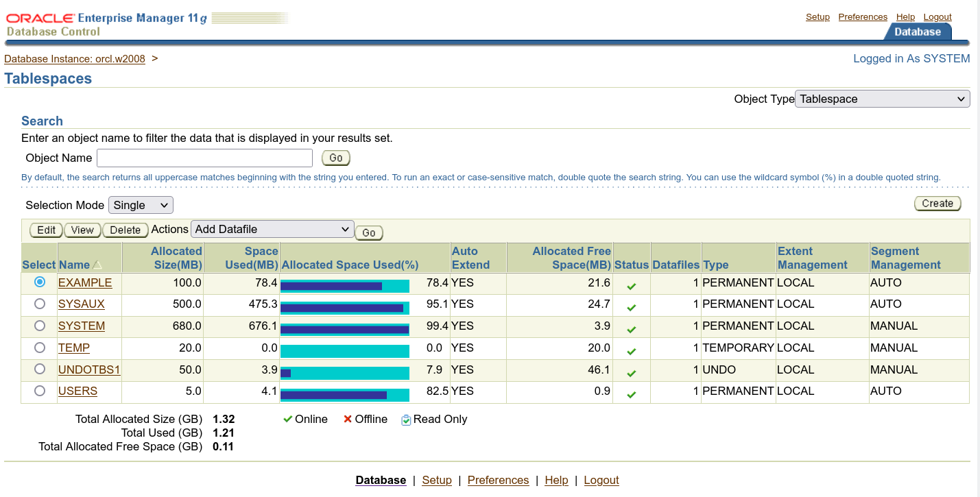Open the EXAMPLE tablespace link
Viewport: 980px width, 497px height.
(85, 282)
